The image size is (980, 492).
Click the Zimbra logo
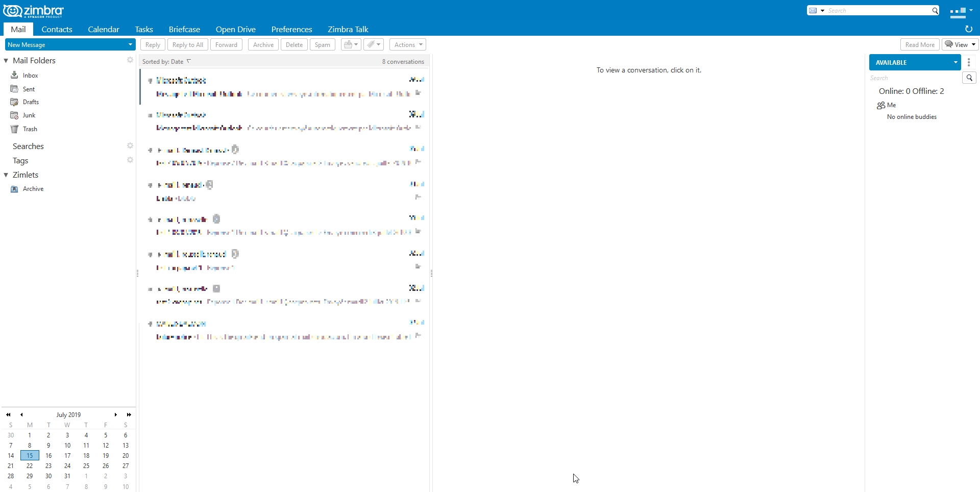point(34,11)
